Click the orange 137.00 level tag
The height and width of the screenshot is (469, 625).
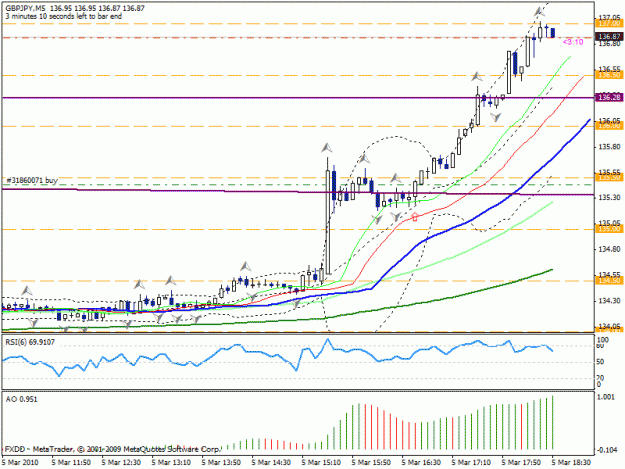coord(609,24)
